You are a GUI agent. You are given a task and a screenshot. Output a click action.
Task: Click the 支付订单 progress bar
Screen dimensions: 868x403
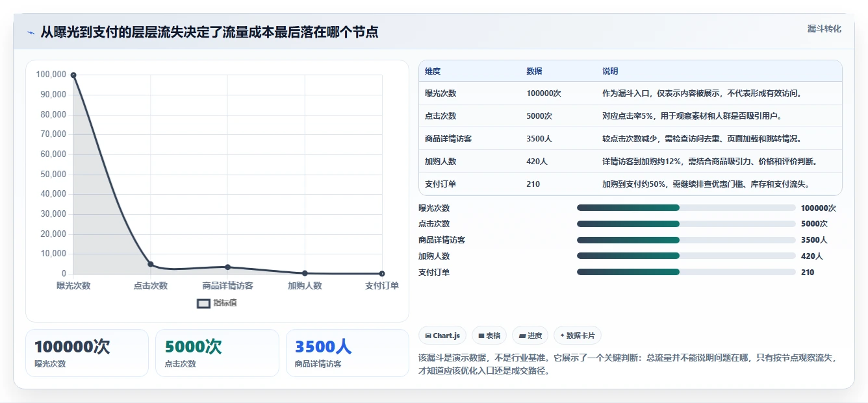tap(686, 273)
